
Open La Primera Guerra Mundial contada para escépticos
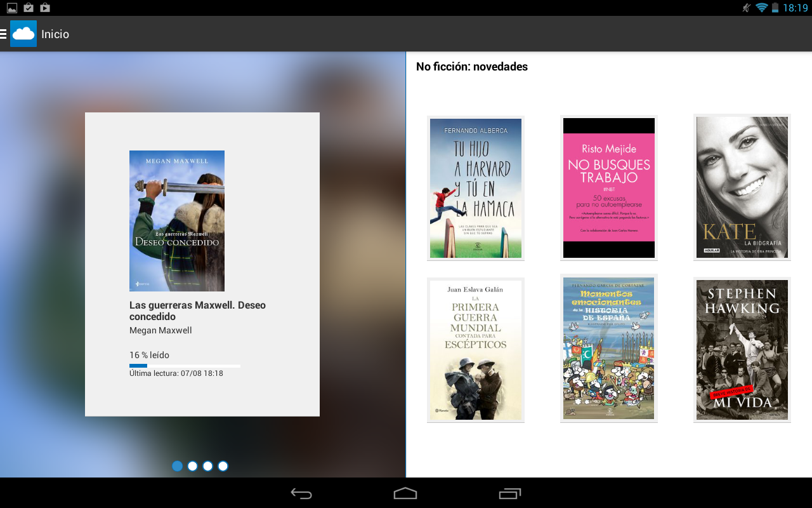(x=476, y=350)
